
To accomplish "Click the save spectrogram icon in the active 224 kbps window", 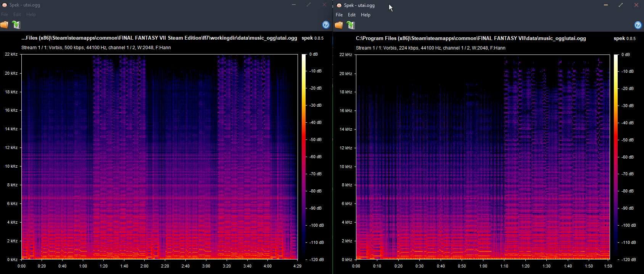I will tap(351, 25).
